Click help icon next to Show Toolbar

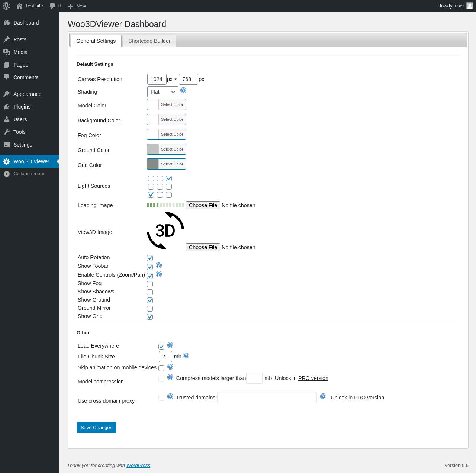(x=159, y=265)
